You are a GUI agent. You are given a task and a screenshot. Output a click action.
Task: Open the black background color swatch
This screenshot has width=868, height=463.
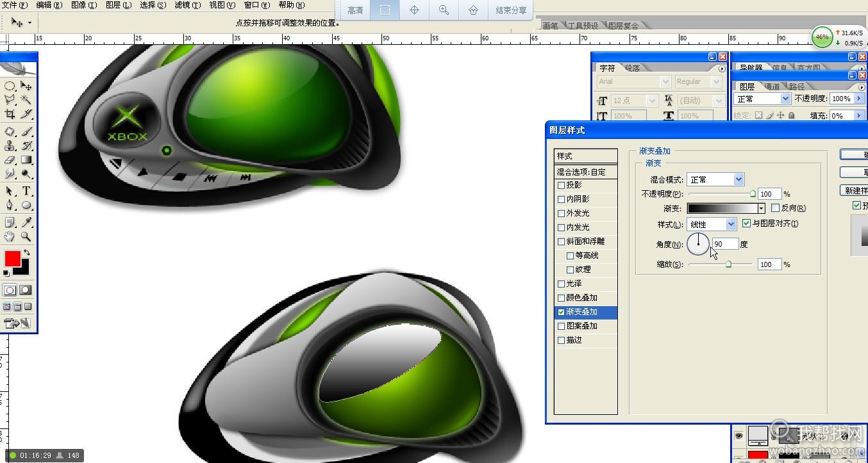[26, 270]
